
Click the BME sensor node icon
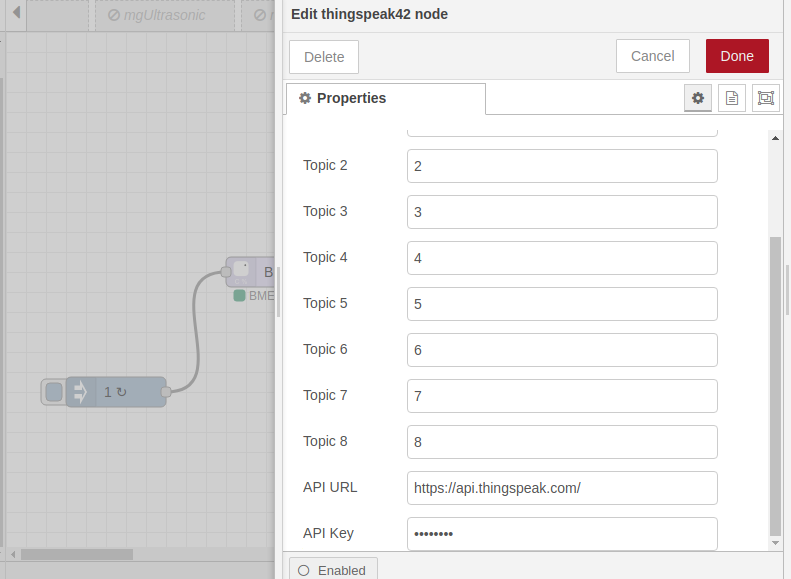click(241, 271)
